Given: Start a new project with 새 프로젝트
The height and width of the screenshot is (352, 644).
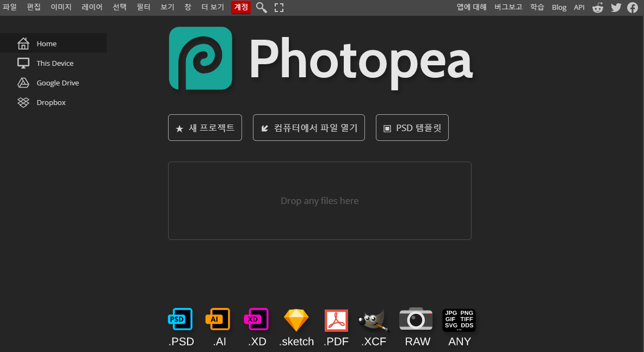Looking at the screenshot, I should click(x=205, y=127).
